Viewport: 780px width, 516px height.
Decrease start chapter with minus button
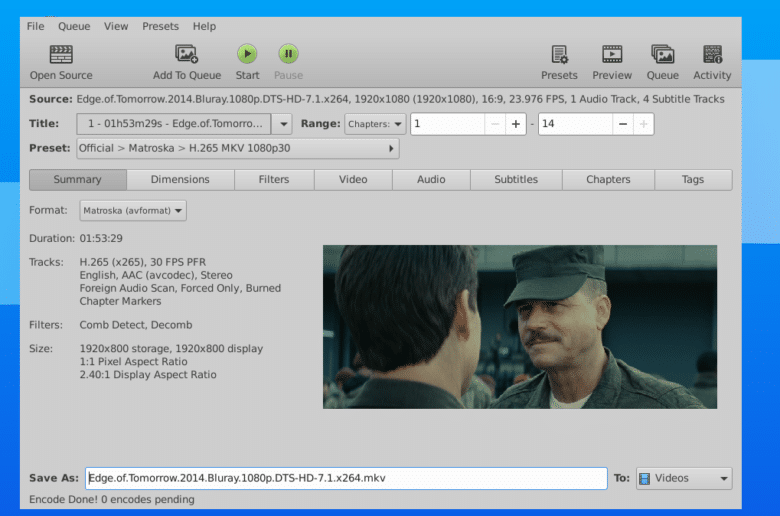(495, 124)
